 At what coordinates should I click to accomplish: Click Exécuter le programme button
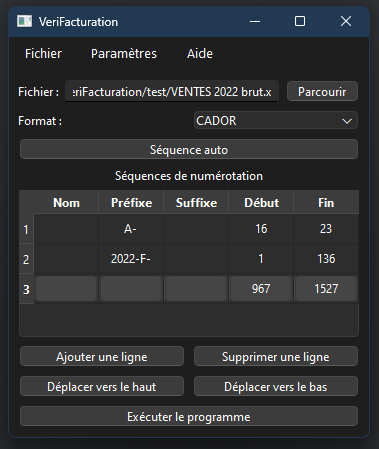point(189,417)
